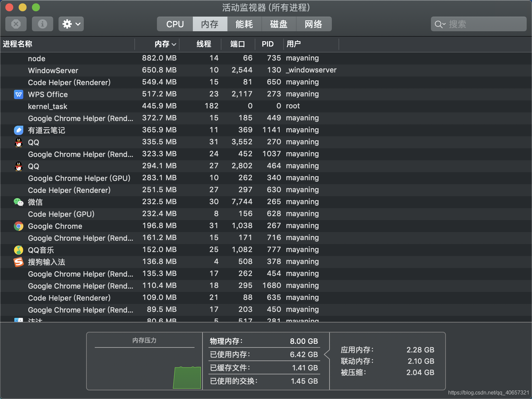Image resolution: width=532 pixels, height=399 pixels.
Task: Click the 物理内存 8.00 GB entry
Action: click(x=264, y=341)
